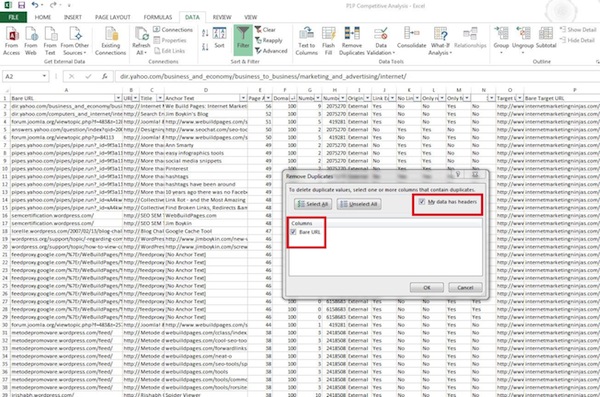
Task: Click Text to Columns
Action: tap(307, 41)
